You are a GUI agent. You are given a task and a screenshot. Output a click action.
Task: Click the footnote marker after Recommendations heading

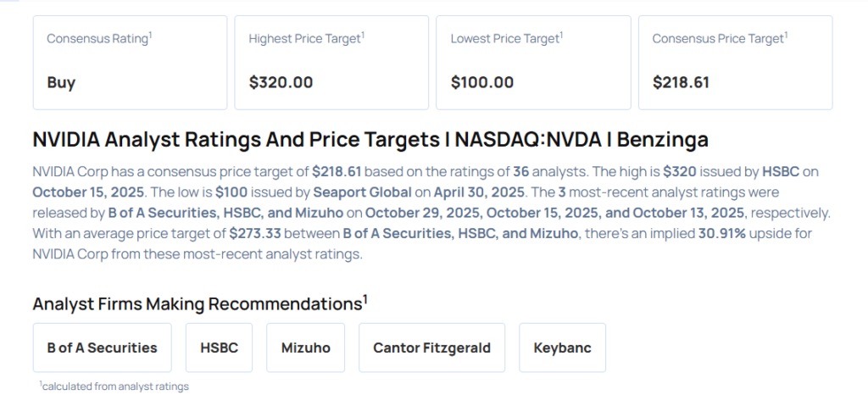365,298
